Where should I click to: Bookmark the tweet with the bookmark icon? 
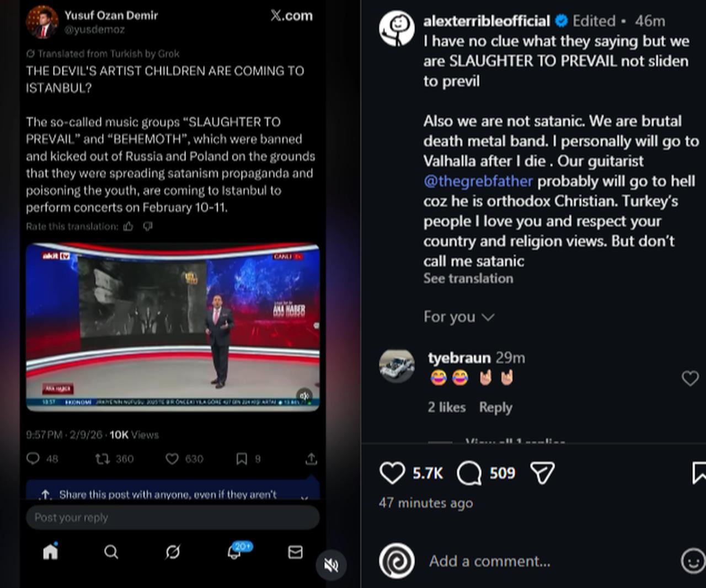(241, 458)
